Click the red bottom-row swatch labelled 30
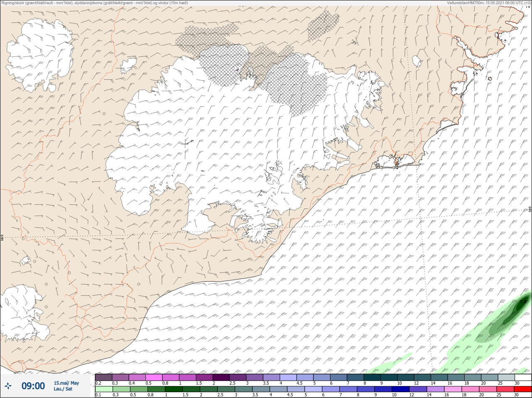This screenshot has width=532, height=398. click(522, 389)
